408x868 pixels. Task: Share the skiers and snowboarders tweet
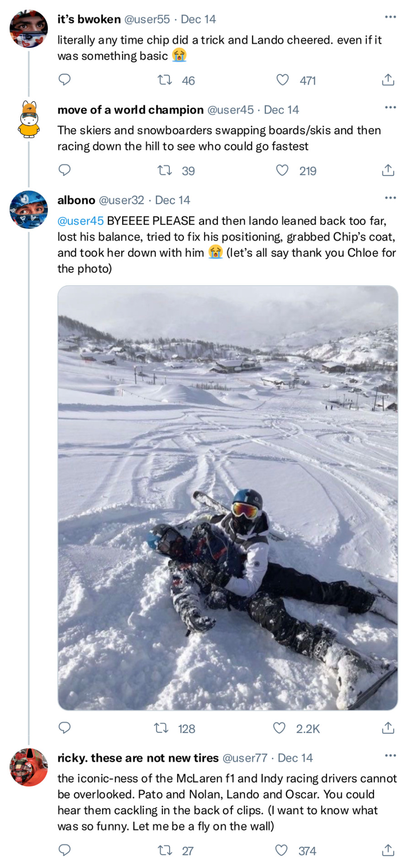point(388,170)
